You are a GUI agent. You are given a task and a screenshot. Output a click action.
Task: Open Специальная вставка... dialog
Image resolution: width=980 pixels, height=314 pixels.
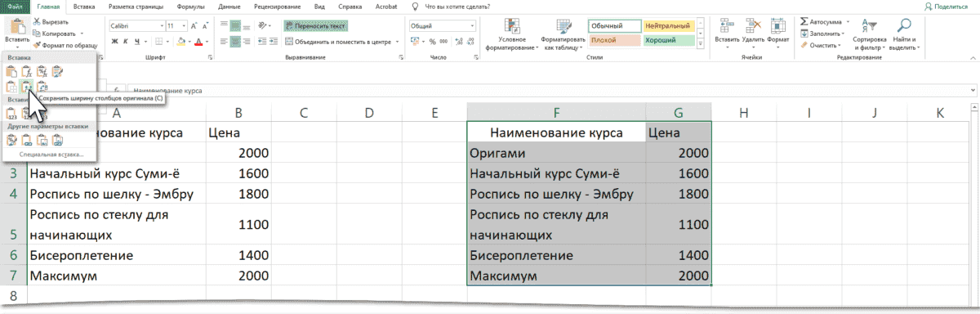coord(51,154)
